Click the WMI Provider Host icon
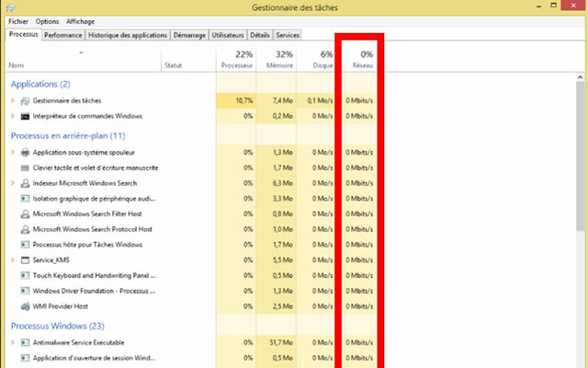 click(x=25, y=306)
